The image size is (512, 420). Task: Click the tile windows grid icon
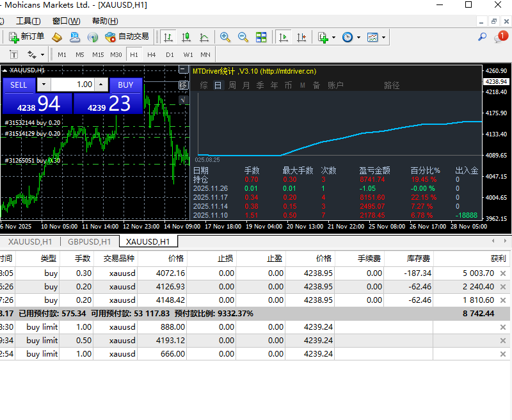coord(261,37)
